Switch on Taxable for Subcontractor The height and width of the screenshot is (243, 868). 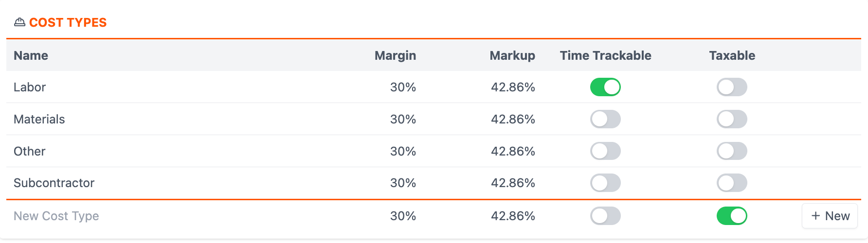pos(732,183)
